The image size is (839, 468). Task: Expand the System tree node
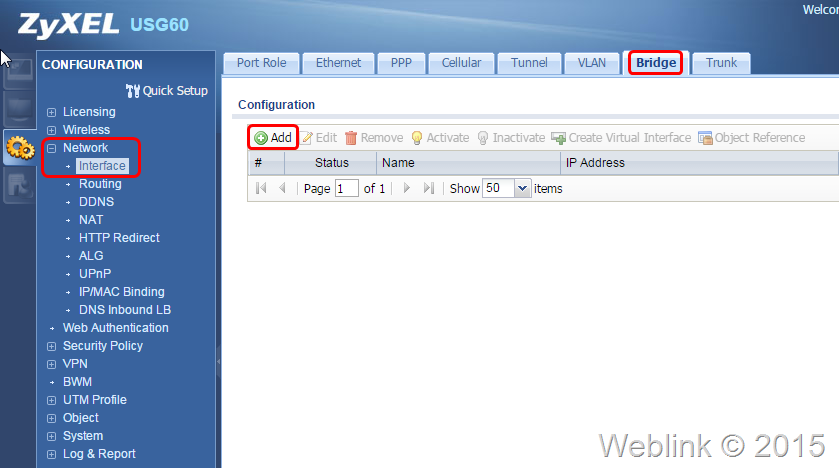point(51,436)
